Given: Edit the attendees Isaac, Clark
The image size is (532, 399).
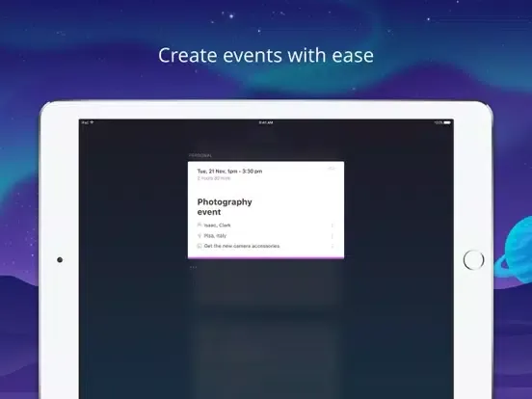Looking at the screenshot, I should coord(218,226).
